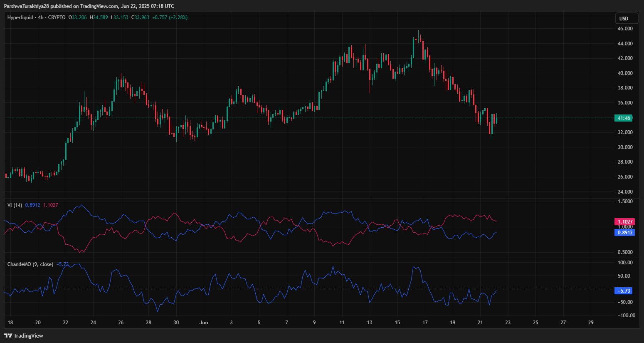Screen dimensions: 644x343
Task: Click the +0.757 (+2.28%) change text
Action: (170, 17)
